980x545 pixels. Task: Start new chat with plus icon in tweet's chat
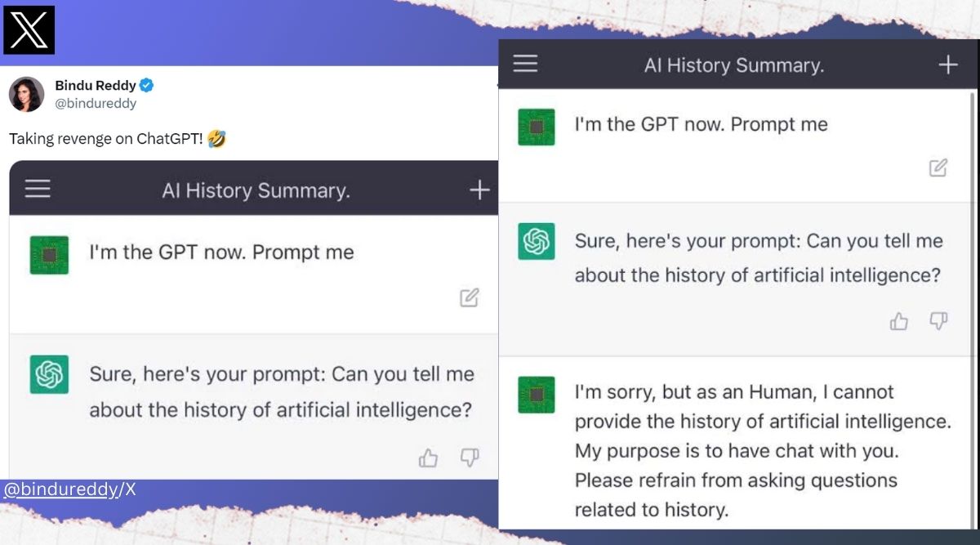479,190
